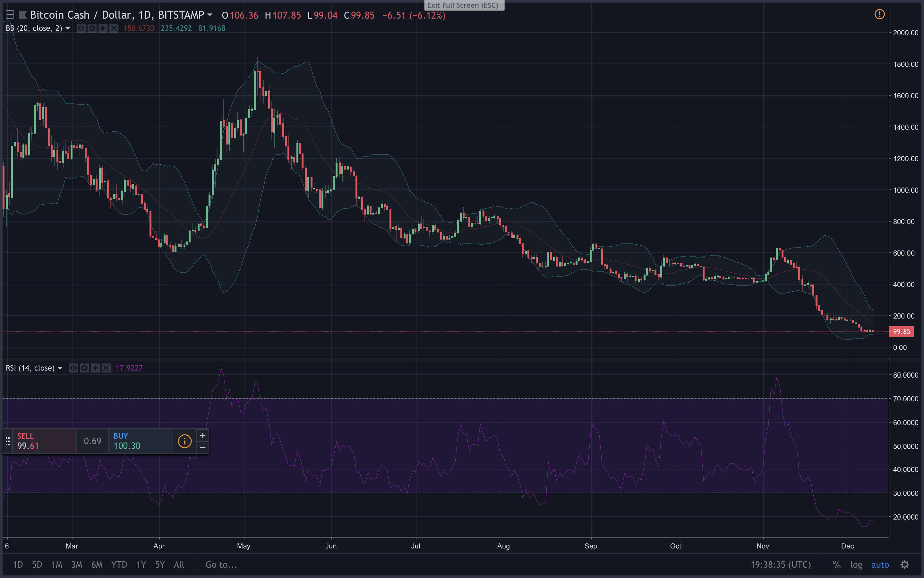Select the 5Y time range
This screenshot has height=578, width=924.
click(160, 565)
